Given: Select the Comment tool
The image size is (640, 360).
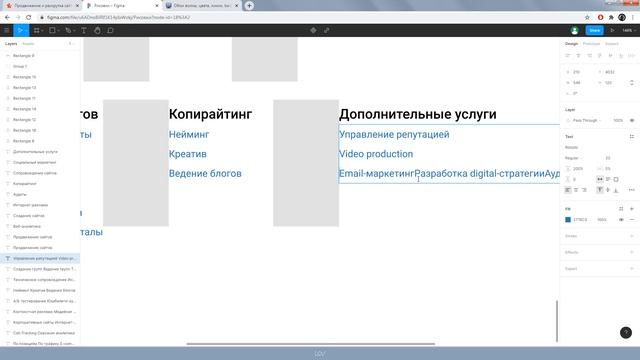Looking at the screenshot, I should pos(110,30).
